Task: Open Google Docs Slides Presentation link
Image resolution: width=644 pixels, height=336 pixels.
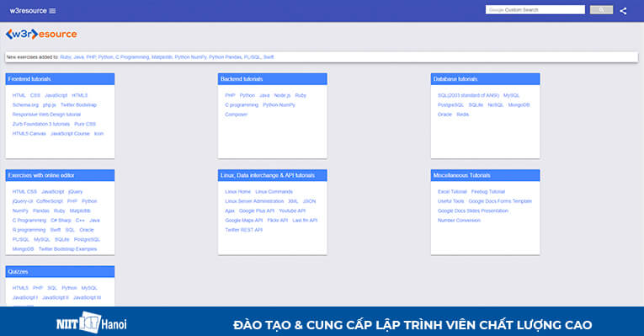Action: [473, 211]
